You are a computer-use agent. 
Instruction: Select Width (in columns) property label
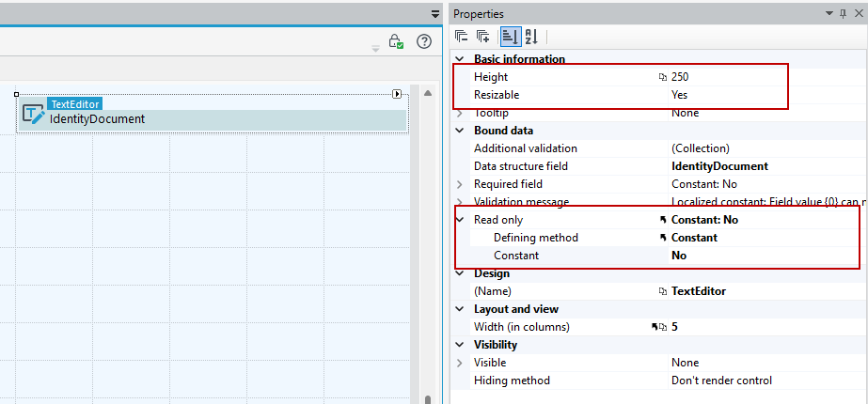click(x=522, y=327)
